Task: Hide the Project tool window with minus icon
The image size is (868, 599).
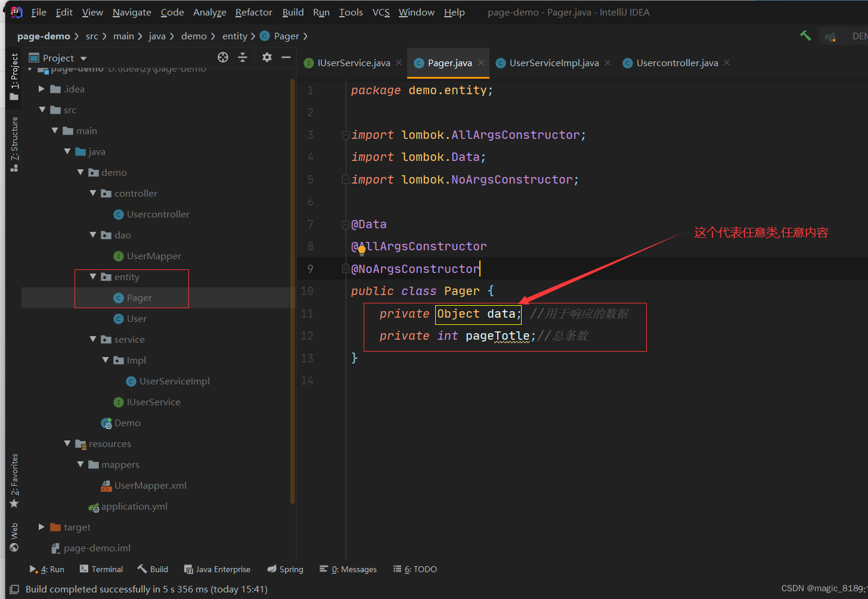Action: pyautogui.click(x=286, y=57)
